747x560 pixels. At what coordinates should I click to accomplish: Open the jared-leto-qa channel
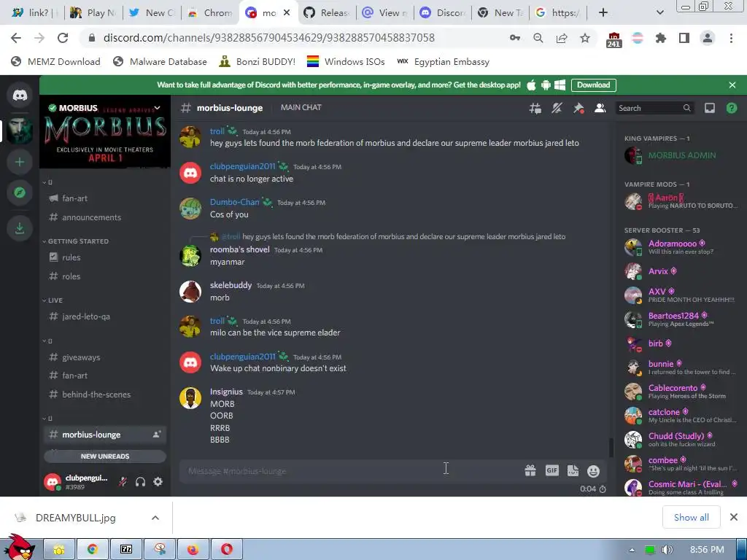click(105, 316)
